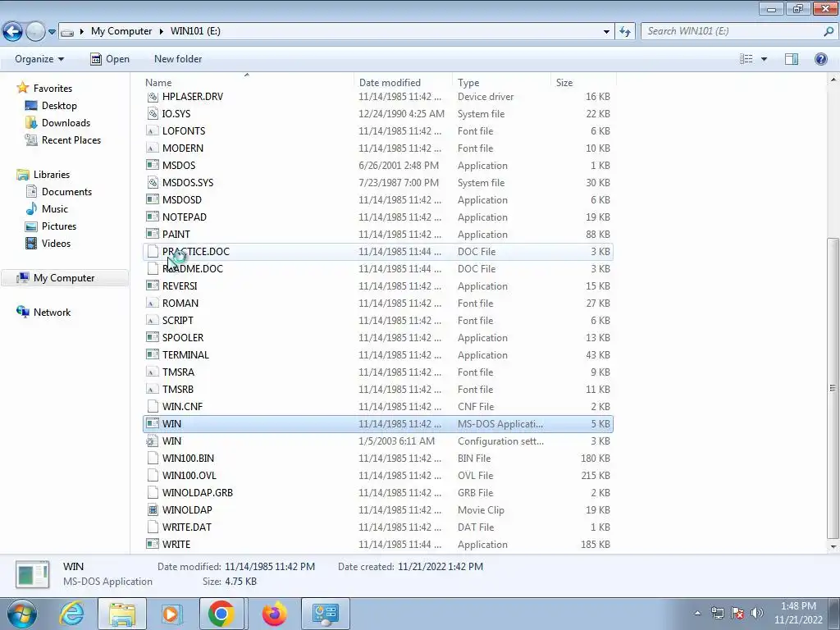Click the volume speaker tray icon
Image resolution: width=840 pixels, height=630 pixels.
click(757, 613)
